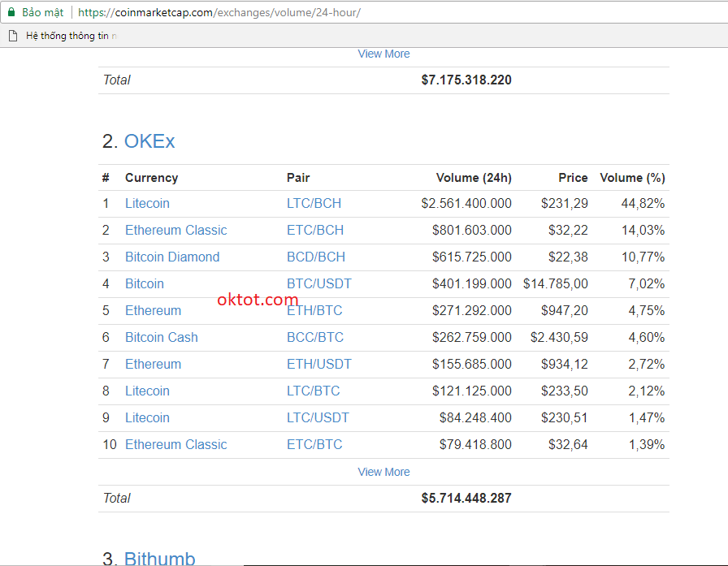The width and height of the screenshot is (728, 566).
Task: Open Ethereum Classic link in row 10
Action: tap(176, 444)
